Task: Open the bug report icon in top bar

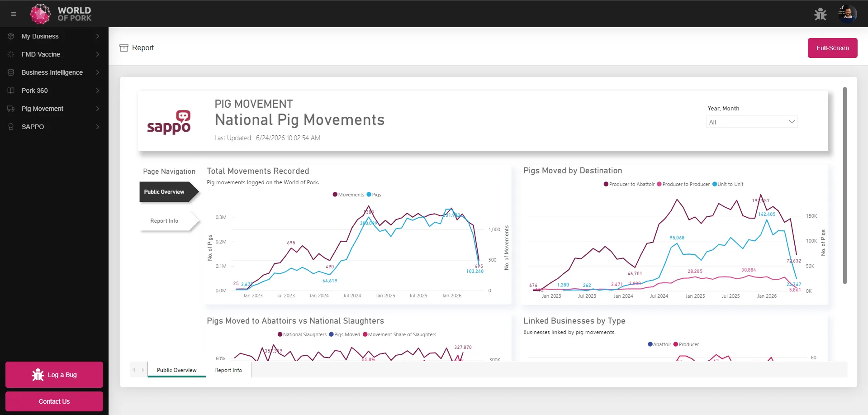Action: tap(820, 14)
